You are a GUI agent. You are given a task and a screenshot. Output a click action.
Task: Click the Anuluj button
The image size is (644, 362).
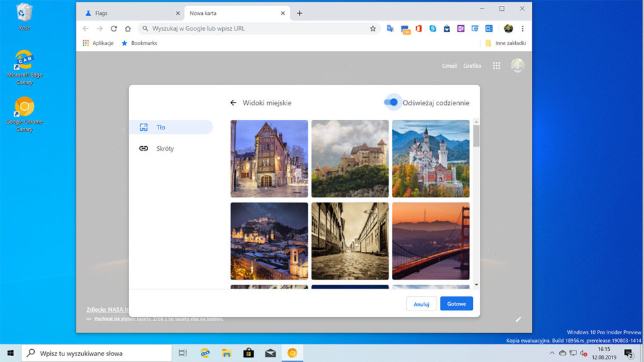(421, 304)
